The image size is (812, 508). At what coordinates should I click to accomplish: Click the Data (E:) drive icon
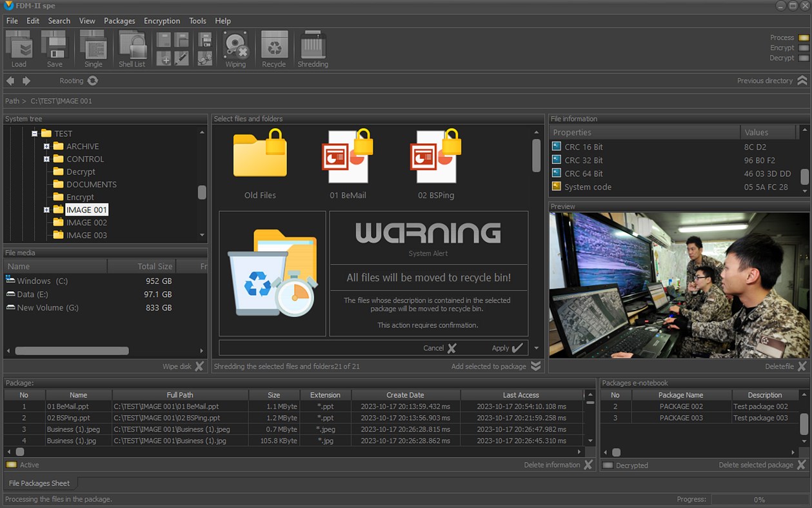pyautogui.click(x=10, y=294)
